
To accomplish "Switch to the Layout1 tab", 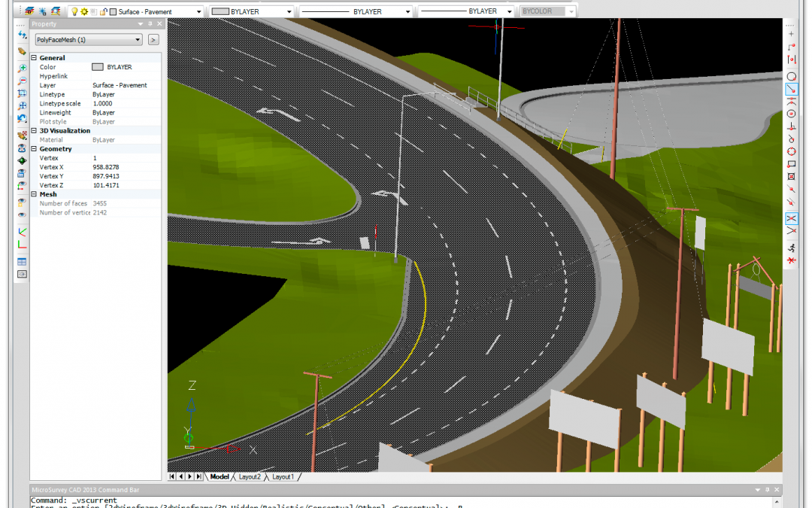I will click(x=283, y=477).
